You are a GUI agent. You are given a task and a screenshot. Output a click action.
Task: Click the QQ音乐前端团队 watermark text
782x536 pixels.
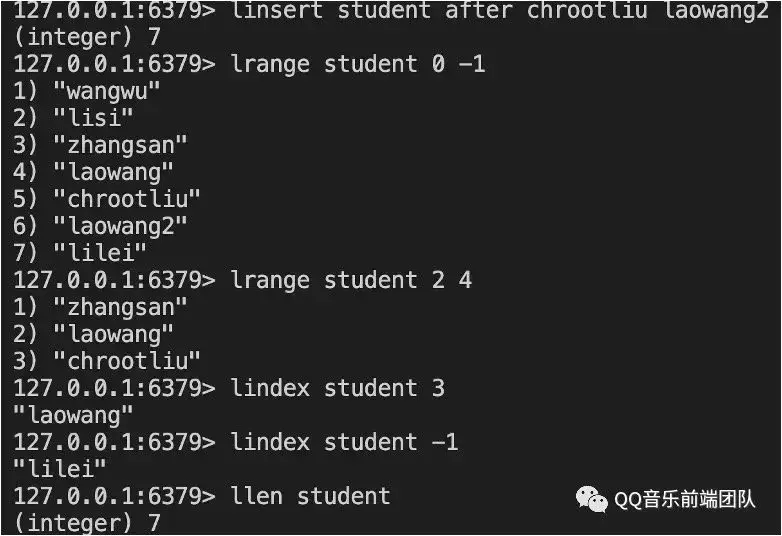coord(685,500)
